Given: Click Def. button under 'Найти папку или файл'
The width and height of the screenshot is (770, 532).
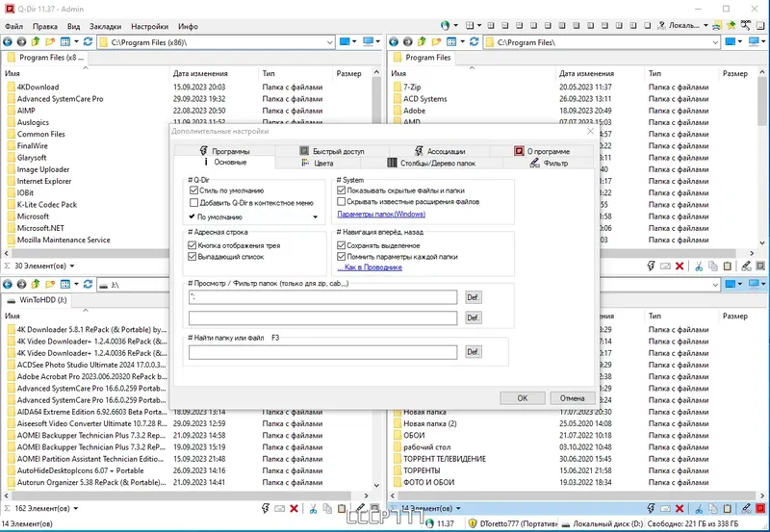Looking at the screenshot, I should coord(473,352).
